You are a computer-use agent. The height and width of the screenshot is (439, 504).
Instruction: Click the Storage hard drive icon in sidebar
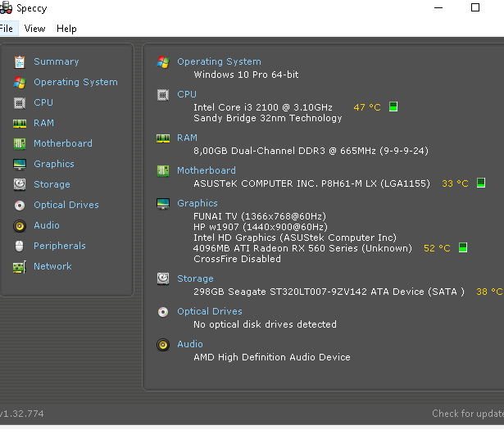[x=20, y=184]
